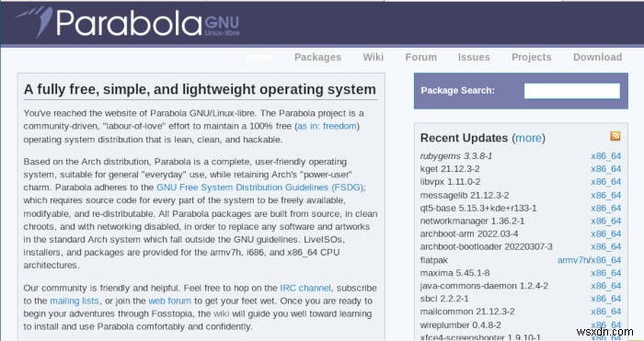Open the Projects navigation link
Viewport: 644px width, 341px height.
coord(532,57)
